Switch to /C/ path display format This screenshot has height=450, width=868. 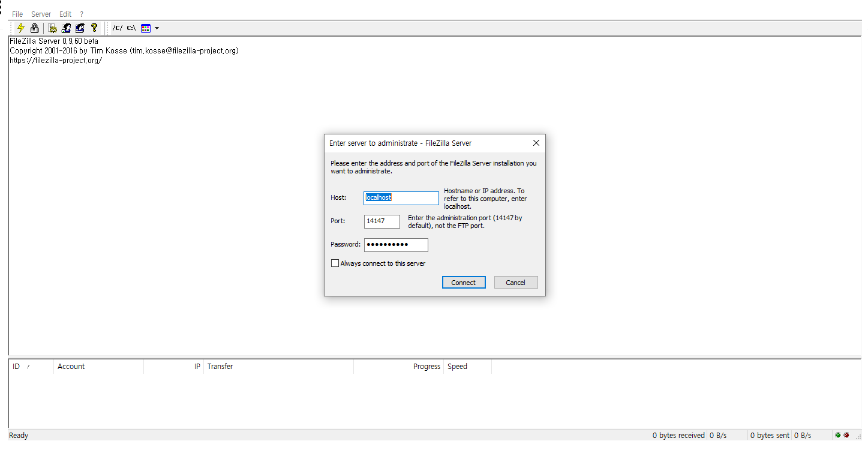click(118, 28)
